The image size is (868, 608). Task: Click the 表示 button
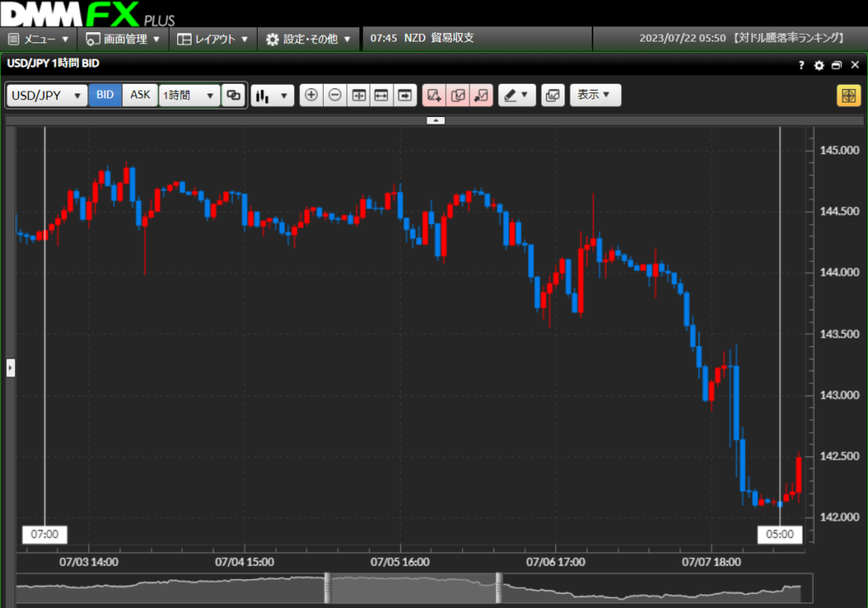pyautogui.click(x=595, y=95)
